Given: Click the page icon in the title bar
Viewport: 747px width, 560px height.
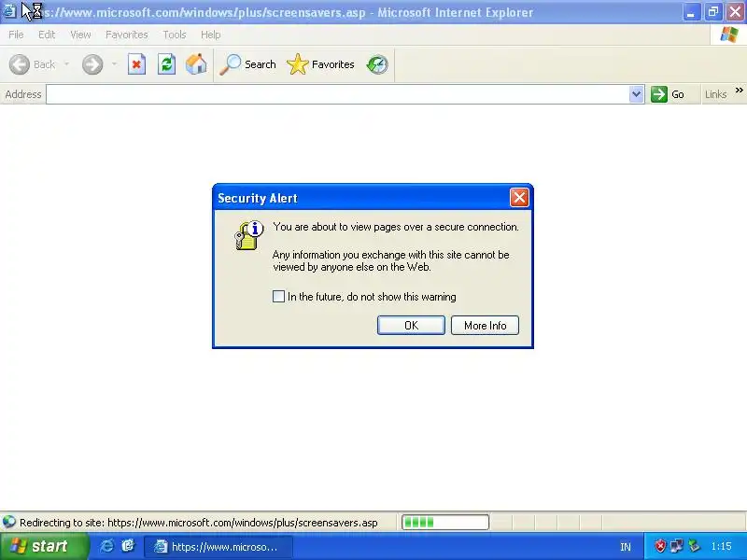Looking at the screenshot, I should coord(9,11).
